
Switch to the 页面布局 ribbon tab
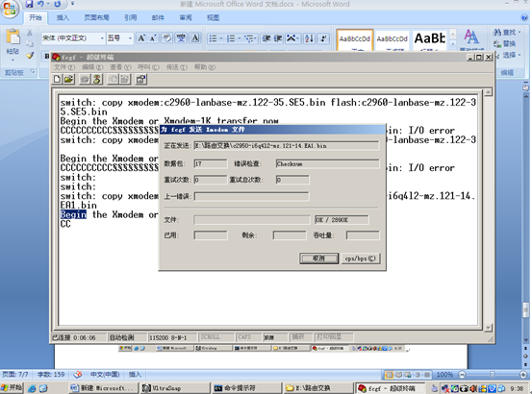pos(96,17)
